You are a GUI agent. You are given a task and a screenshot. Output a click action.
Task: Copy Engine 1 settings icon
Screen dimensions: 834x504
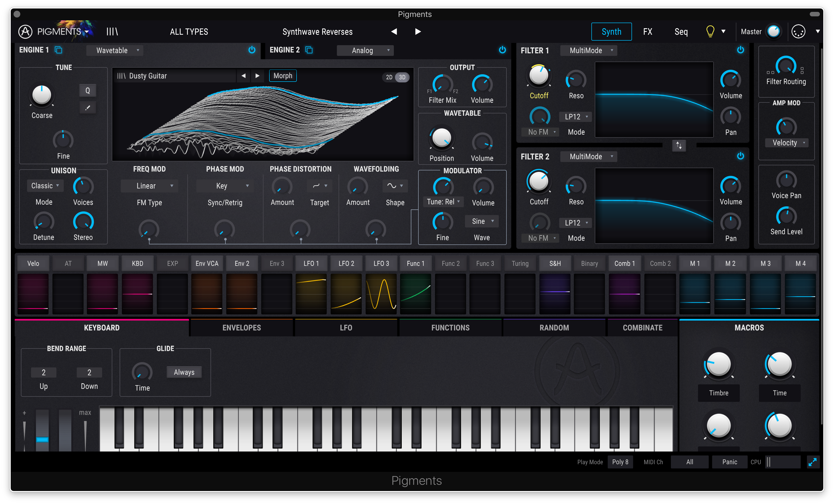pyautogui.click(x=59, y=50)
